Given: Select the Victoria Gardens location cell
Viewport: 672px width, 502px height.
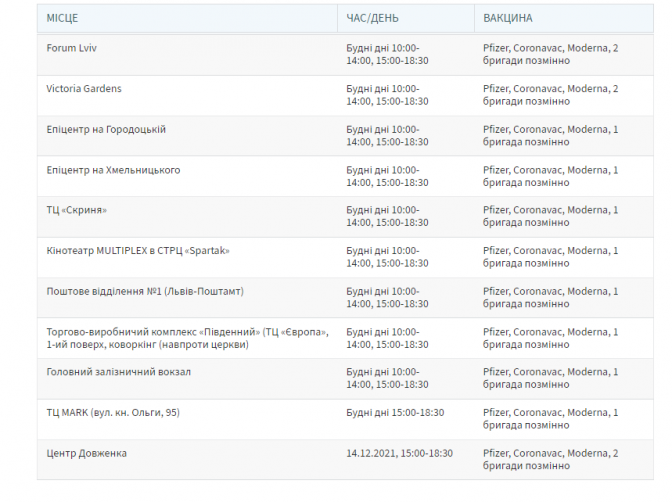Looking at the screenshot, I should (84, 88).
